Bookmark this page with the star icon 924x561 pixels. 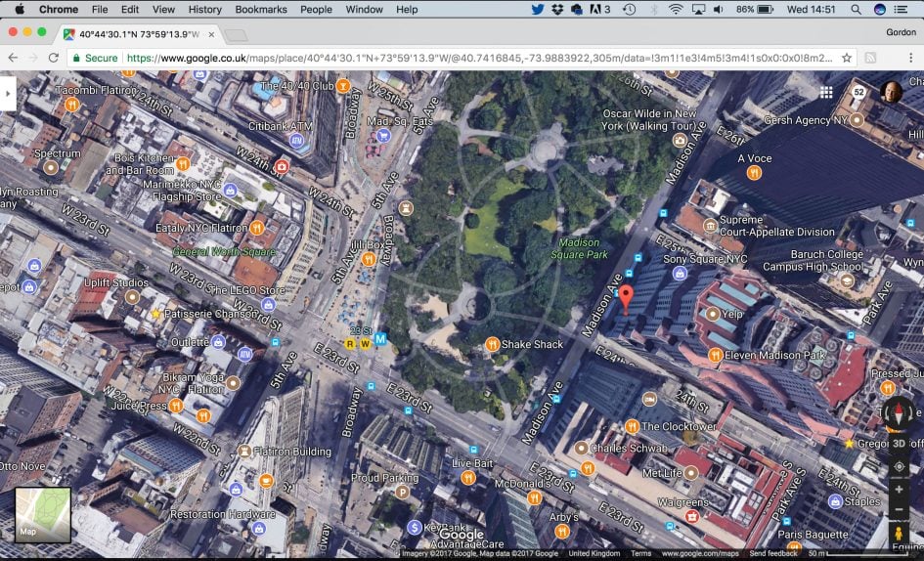point(847,58)
